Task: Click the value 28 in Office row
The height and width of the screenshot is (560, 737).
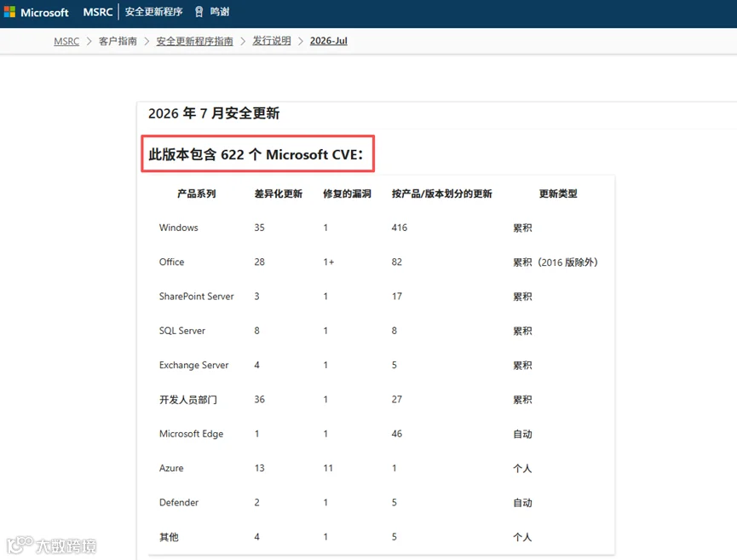Action: [260, 262]
